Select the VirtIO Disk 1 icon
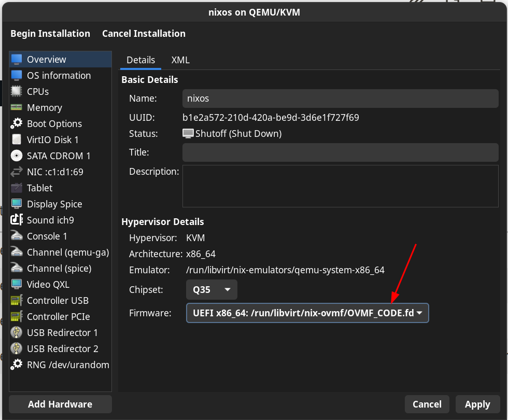Image resolution: width=508 pixels, height=420 pixels. pyautogui.click(x=17, y=139)
